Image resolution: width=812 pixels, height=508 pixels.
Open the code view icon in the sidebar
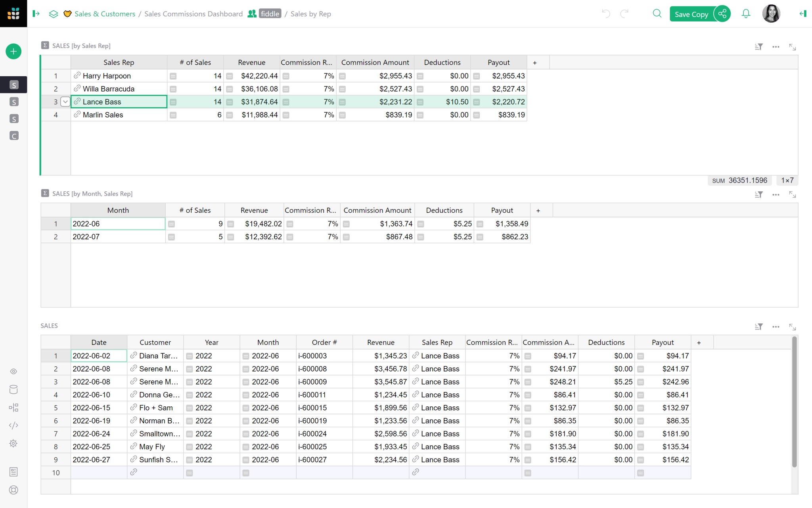[x=13, y=425]
